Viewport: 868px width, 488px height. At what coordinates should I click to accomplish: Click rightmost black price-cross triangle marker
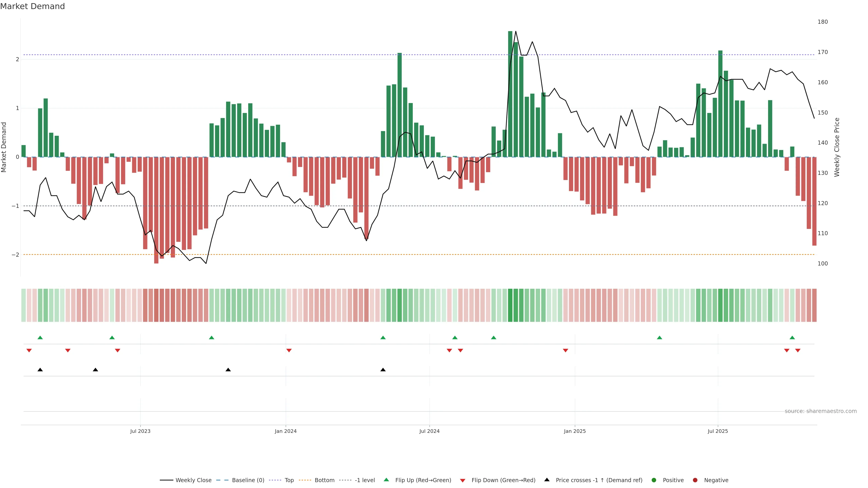click(x=383, y=370)
